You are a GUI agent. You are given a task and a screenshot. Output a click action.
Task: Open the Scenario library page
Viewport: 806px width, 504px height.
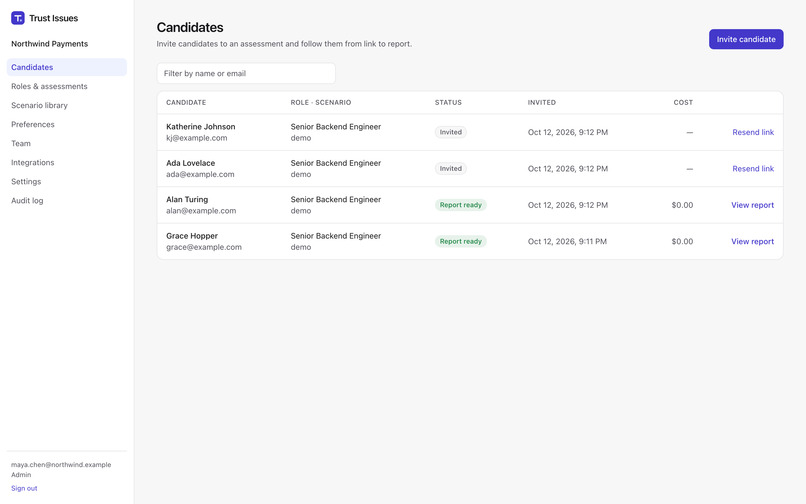tap(40, 105)
